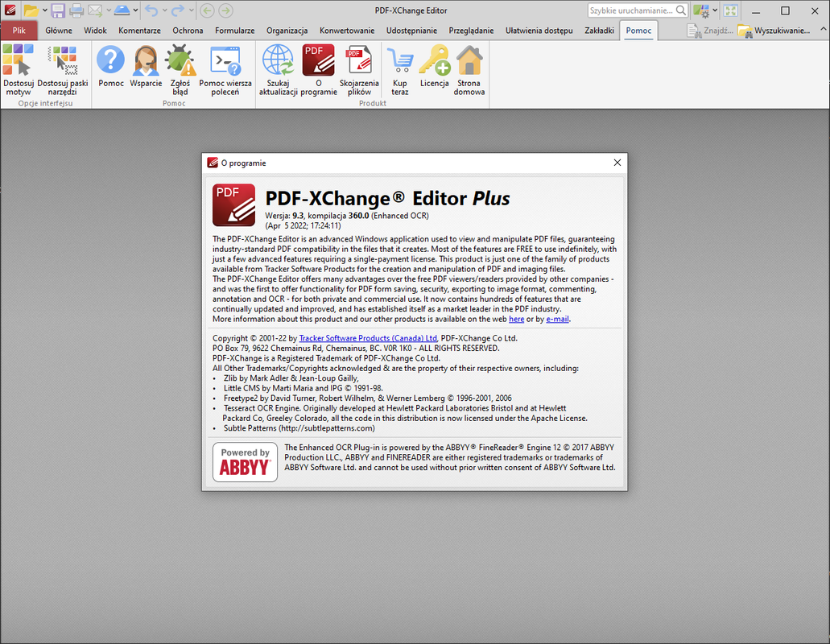Select the Pomoc ribbon tab

pos(638,30)
